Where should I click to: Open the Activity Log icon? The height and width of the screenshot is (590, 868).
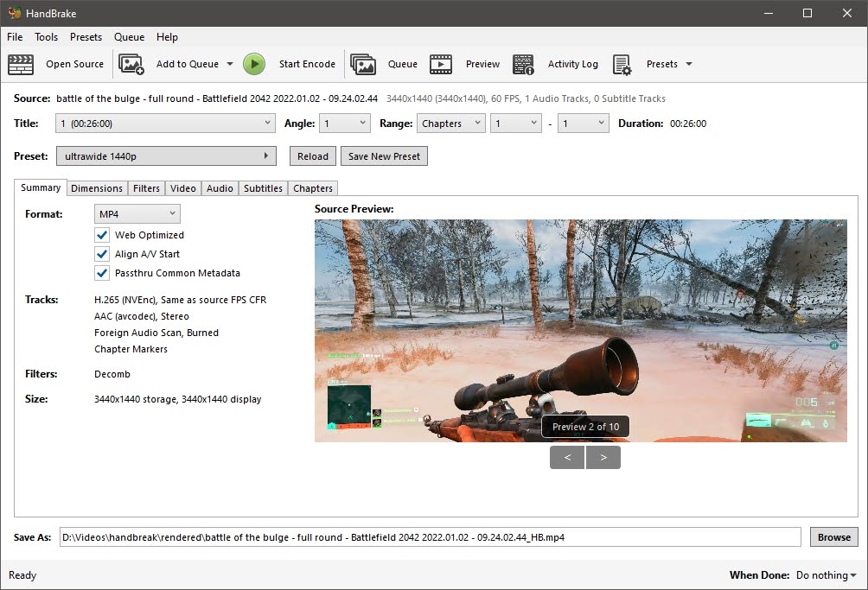click(523, 64)
